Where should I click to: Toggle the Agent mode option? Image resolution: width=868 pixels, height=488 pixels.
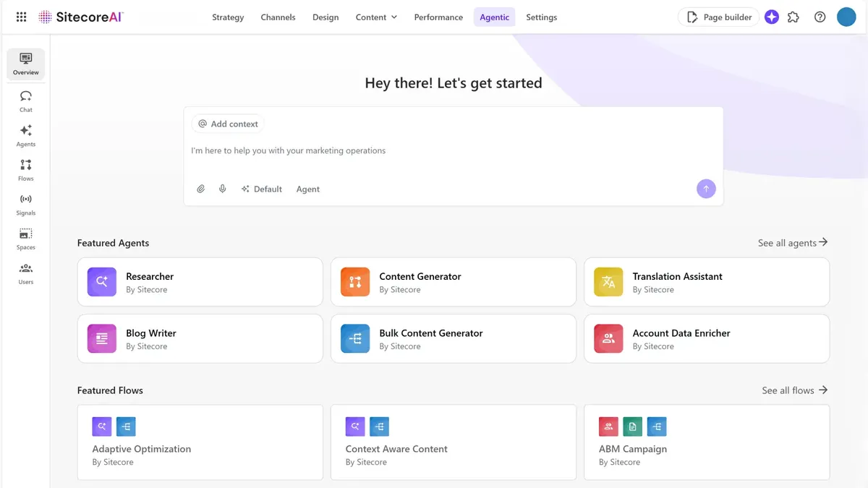click(x=307, y=189)
